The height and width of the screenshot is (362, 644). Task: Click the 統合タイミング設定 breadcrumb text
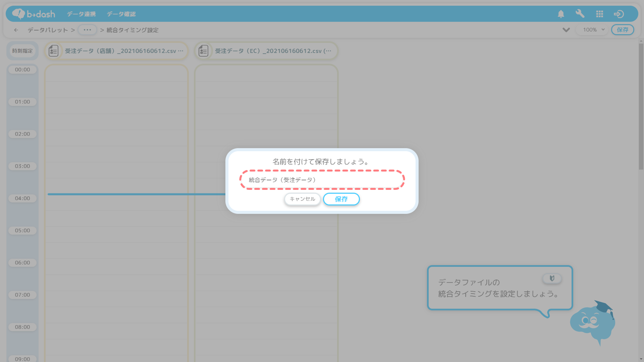pos(132,30)
